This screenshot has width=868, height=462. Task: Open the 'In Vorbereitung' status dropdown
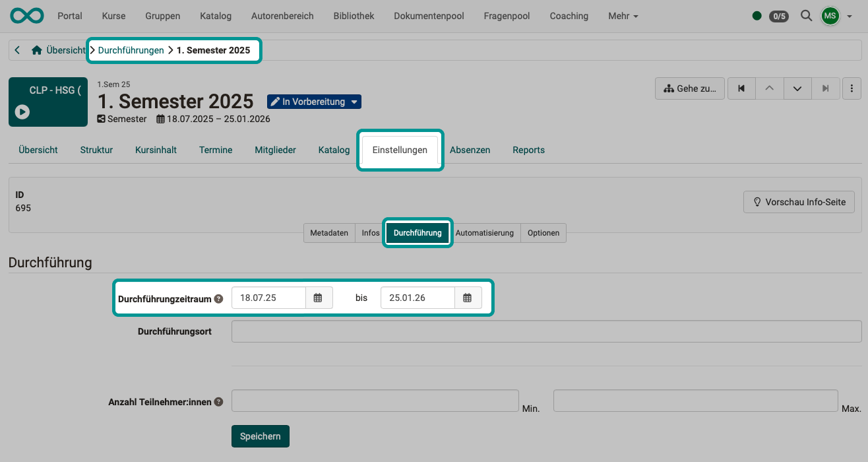[x=314, y=102]
